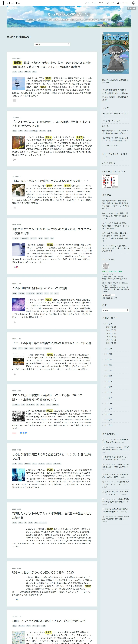Click the telescope thumbnail of the リング post
Viewport: 138px width, 644px height.
(19, 475)
